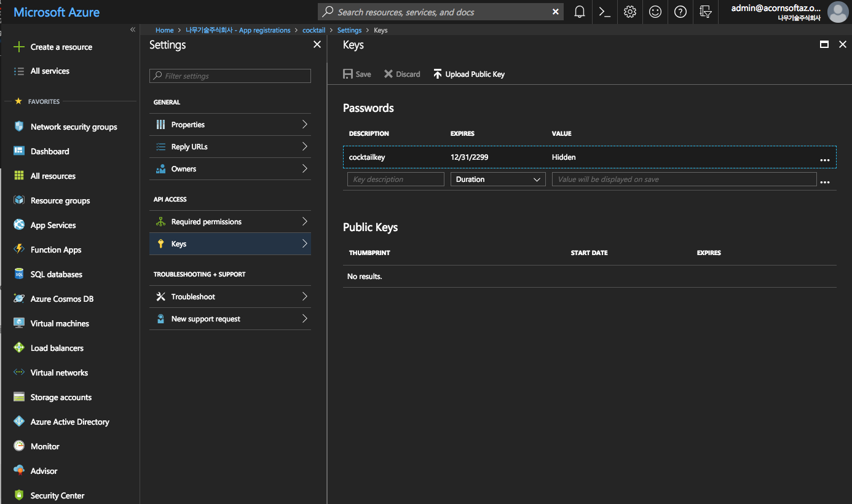The height and width of the screenshot is (504, 852).
Task: Open the help question mark icon
Action: [680, 12]
